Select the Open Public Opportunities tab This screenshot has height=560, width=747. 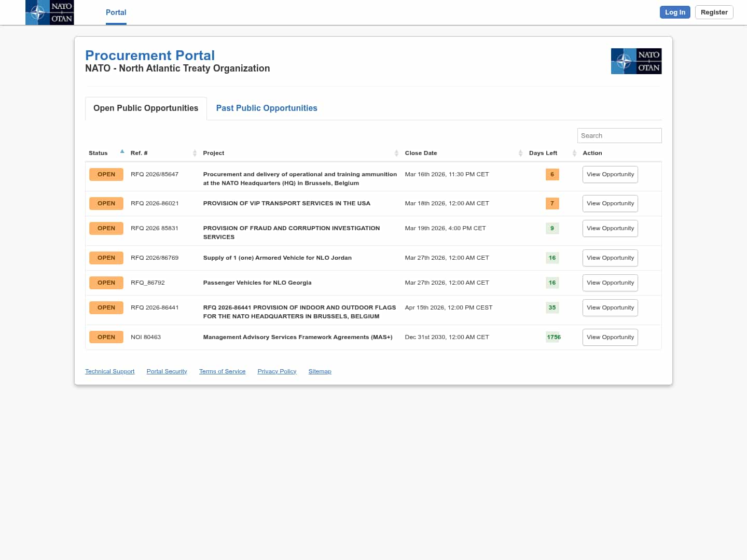(x=146, y=108)
